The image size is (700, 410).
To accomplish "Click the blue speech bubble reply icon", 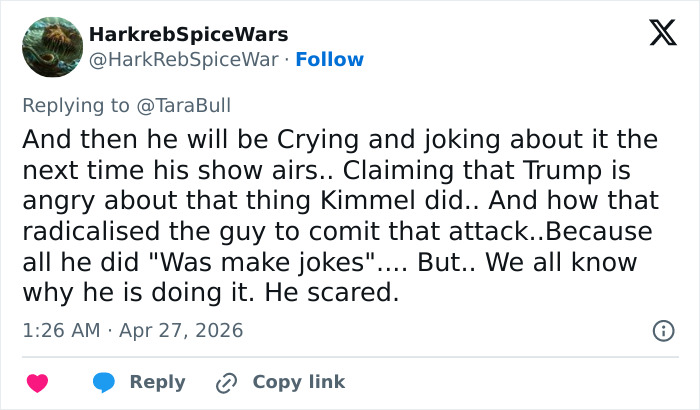I will [104, 383].
